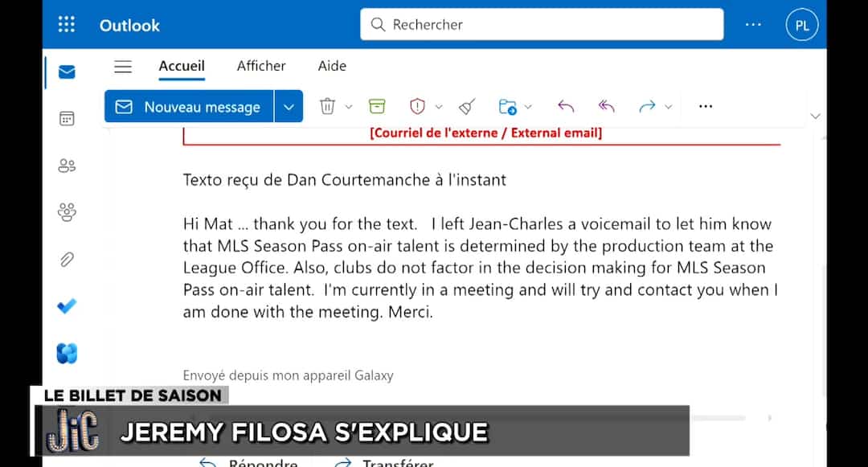
Task: Open the People contacts sidebar icon
Action: pos(67,166)
